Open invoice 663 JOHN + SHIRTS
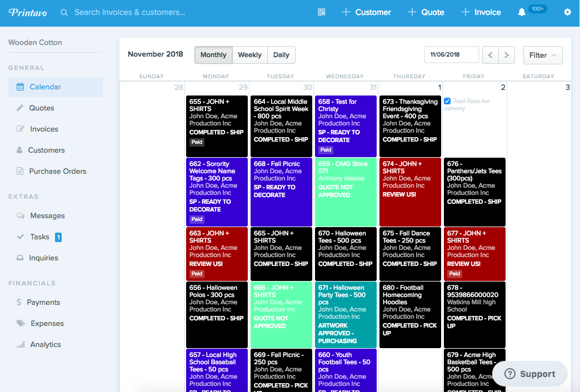580x392 pixels. [x=217, y=254]
